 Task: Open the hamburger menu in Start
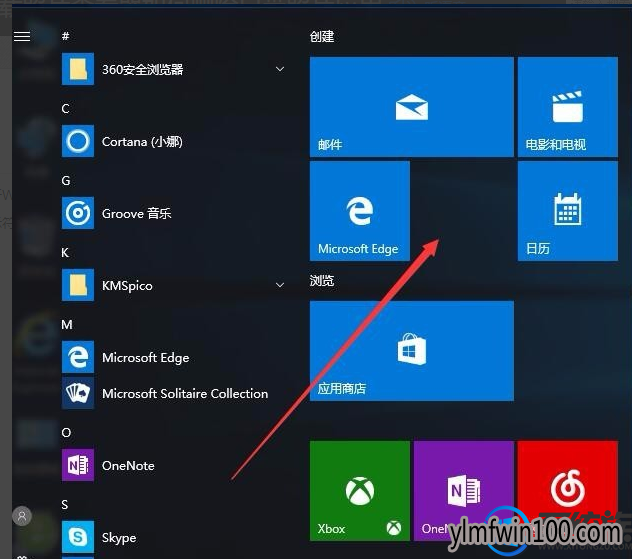pos(22,37)
